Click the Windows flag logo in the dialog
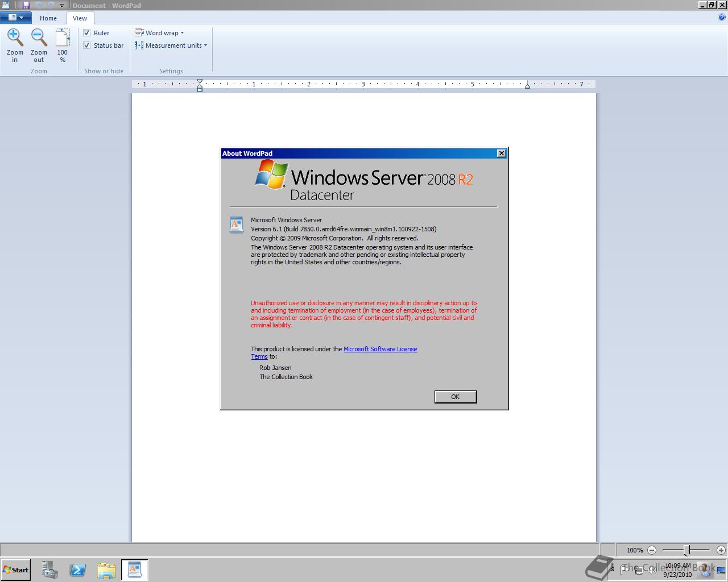This screenshot has height=582, width=728. pos(272,174)
